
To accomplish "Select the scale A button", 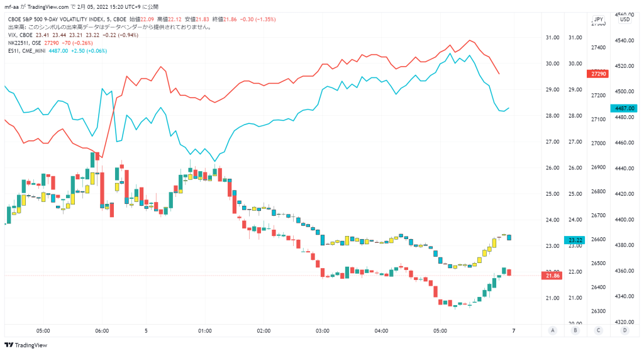I will (553, 330).
